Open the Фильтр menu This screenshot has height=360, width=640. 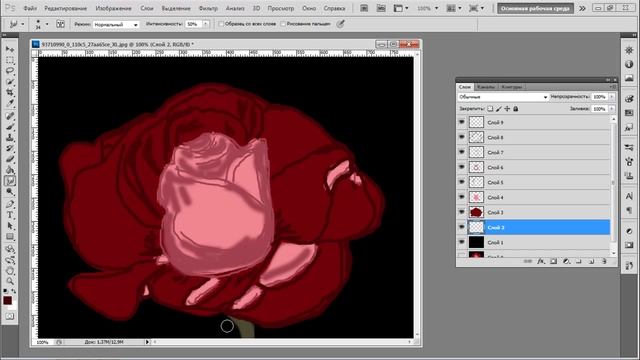point(208,8)
